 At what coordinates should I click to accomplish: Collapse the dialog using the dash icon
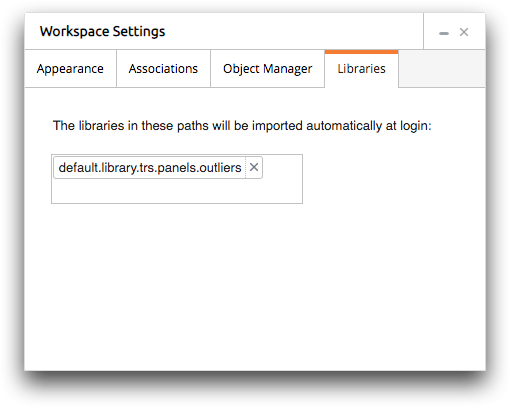pyautogui.click(x=444, y=33)
